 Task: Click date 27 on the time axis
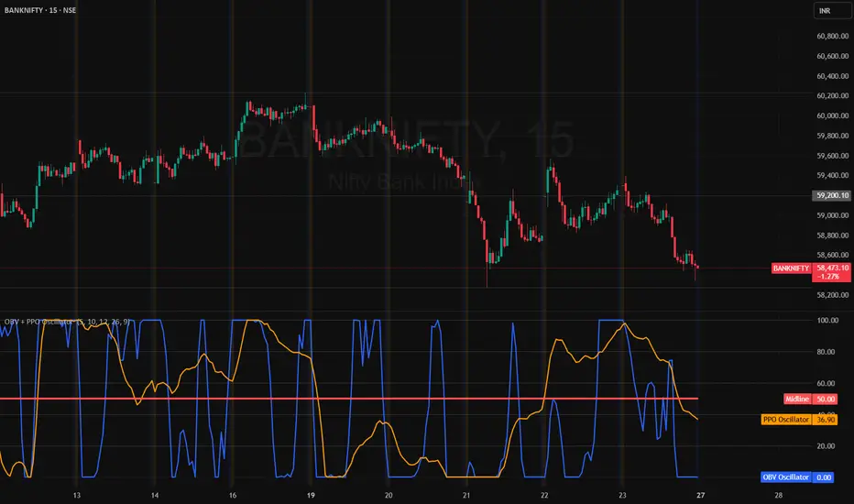tap(700, 495)
